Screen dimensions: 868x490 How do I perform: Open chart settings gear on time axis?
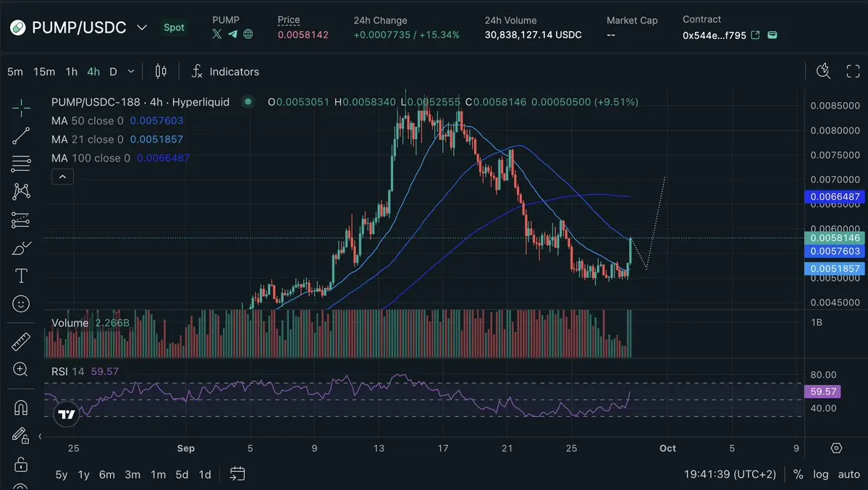coord(836,448)
